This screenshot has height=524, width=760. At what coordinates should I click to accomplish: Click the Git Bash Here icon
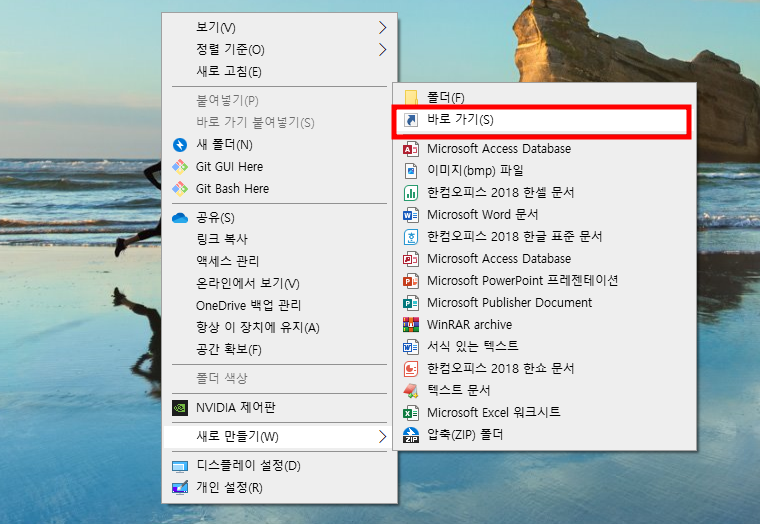[x=180, y=189]
